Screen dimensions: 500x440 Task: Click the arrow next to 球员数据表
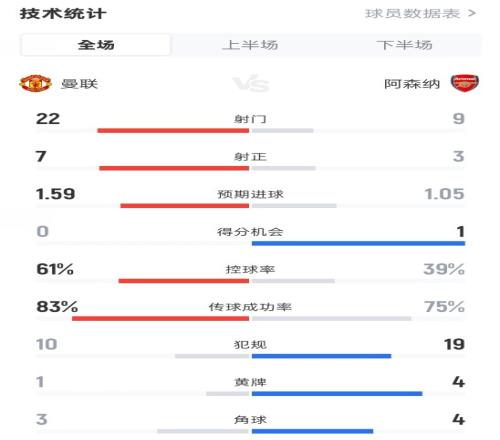[x=472, y=14]
